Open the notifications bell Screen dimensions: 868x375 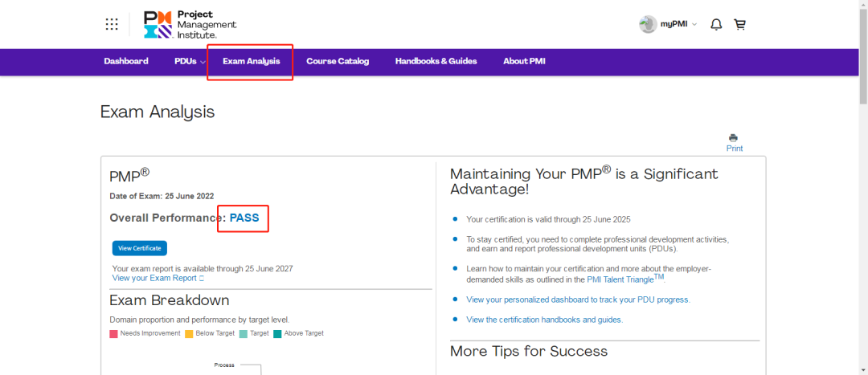[x=716, y=24]
